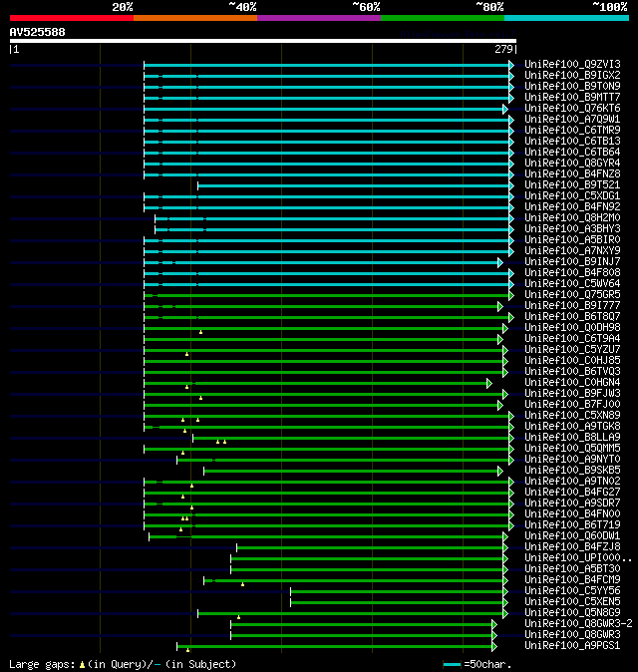Select the UniRef100_B6T719 label
The height and width of the screenshot is (672, 638).
tap(572, 525)
